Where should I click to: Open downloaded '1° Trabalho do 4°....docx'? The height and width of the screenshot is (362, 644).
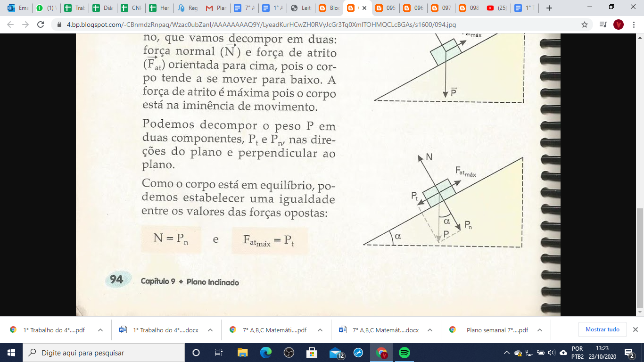click(x=159, y=330)
